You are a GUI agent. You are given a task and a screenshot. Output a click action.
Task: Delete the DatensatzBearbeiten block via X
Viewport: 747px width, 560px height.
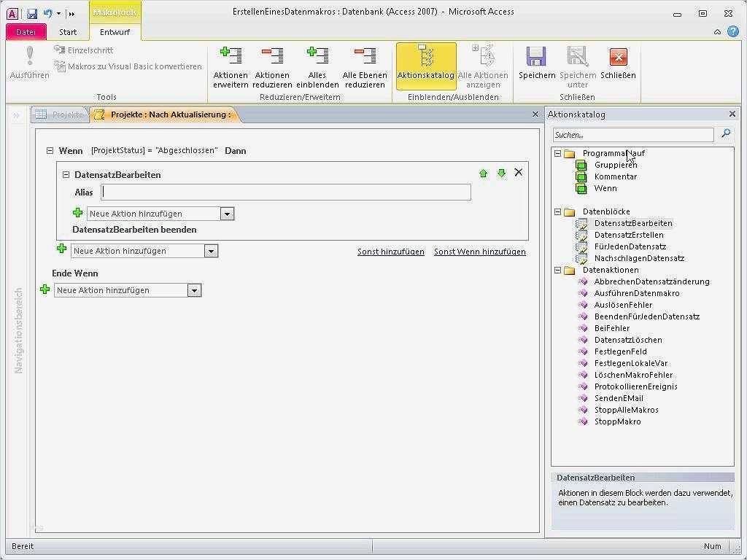point(518,172)
